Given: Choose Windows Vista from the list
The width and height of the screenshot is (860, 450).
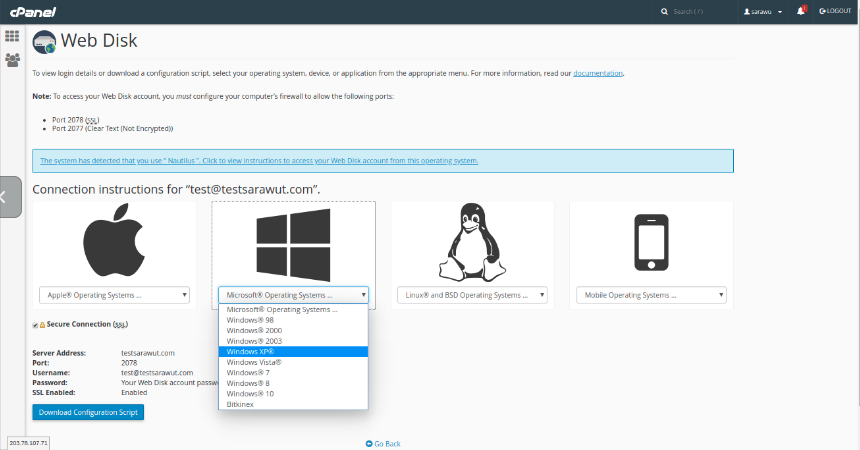Looking at the screenshot, I should [x=254, y=362].
